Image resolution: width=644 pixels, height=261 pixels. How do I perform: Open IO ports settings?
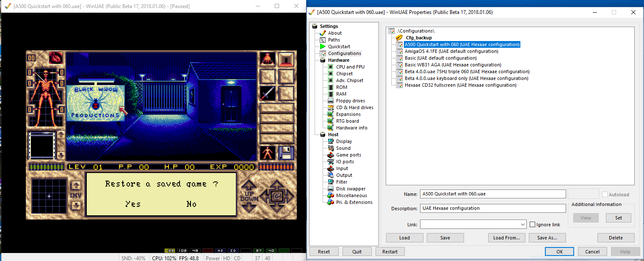(x=345, y=162)
